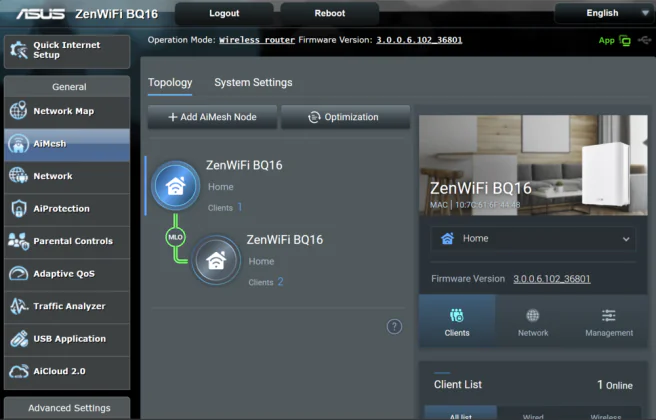Switch to the Topology tab
656x420 pixels.
pyautogui.click(x=170, y=83)
